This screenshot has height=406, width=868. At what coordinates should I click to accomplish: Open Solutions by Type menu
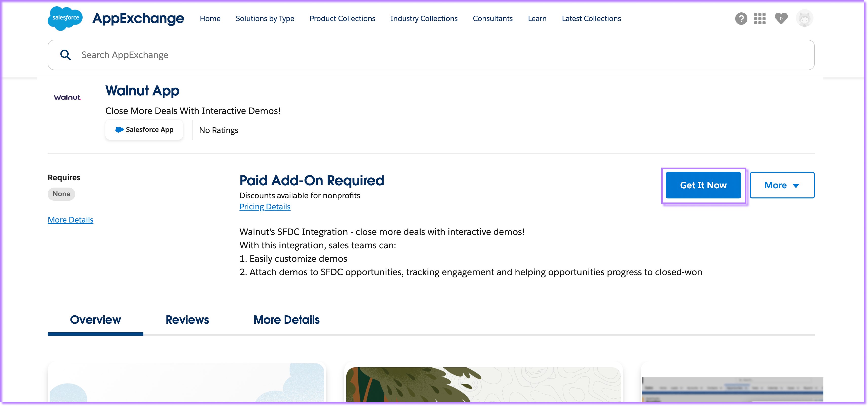(265, 18)
